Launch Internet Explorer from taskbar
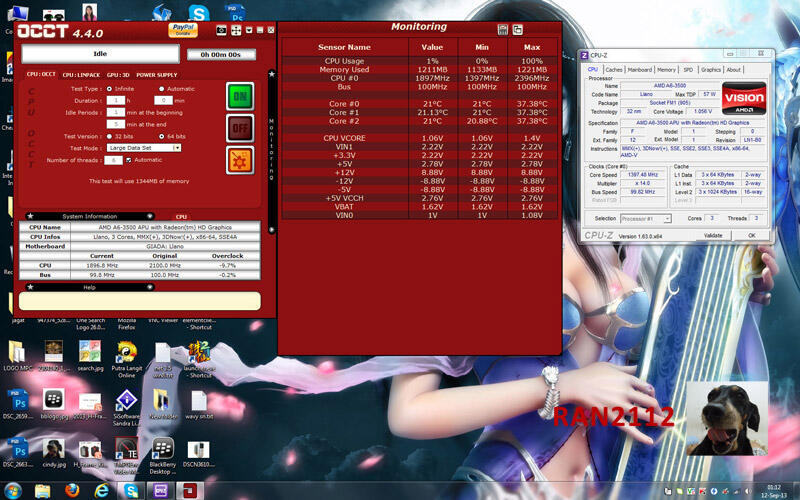 102,491
